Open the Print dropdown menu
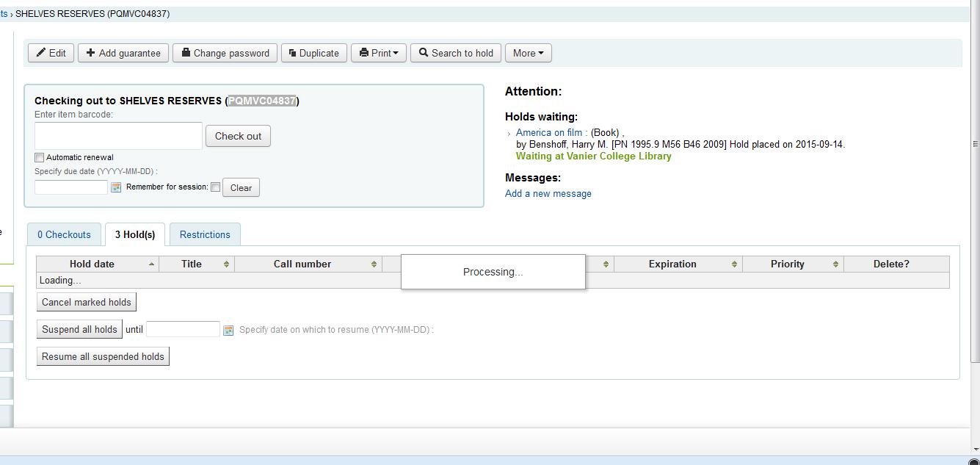Screen dimensions: 980x465 click(379, 53)
